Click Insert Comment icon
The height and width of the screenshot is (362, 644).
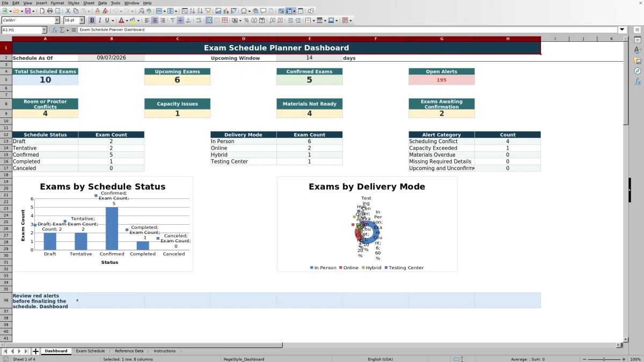point(264,11)
